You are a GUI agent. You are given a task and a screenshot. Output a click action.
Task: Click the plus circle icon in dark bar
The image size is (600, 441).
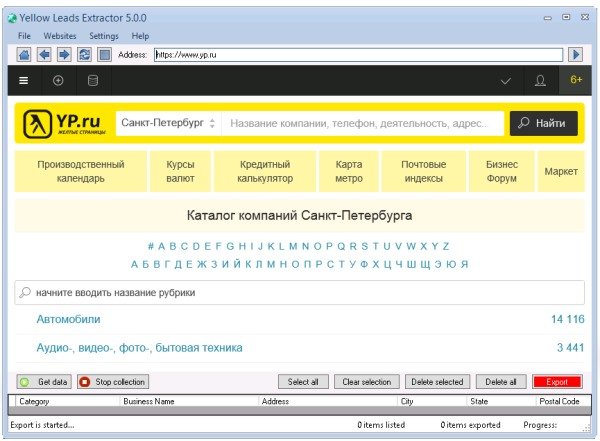point(58,81)
